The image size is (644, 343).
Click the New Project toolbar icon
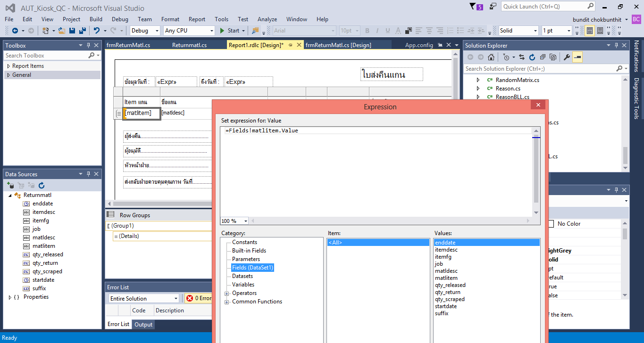click(x=46, y=31)
